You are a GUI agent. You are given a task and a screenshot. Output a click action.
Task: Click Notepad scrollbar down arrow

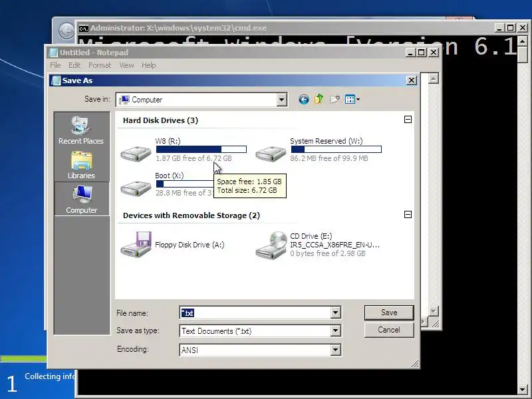point(434,311)
